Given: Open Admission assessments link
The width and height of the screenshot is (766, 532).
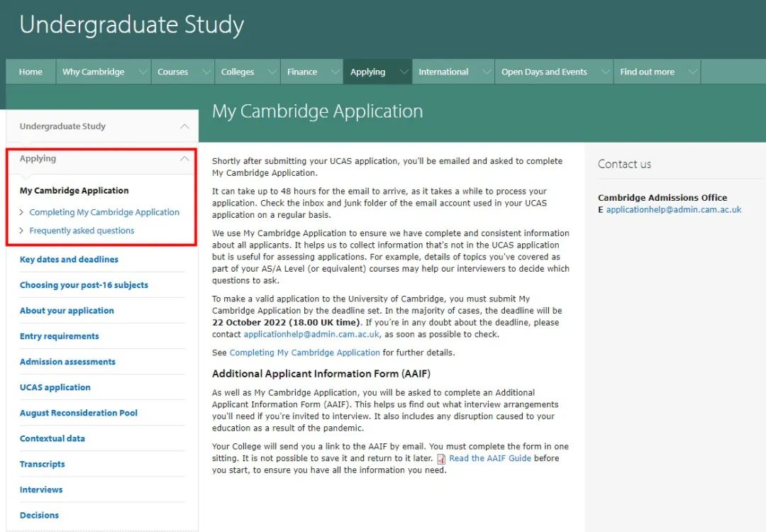Looking at the screenshot, I should click(67, 362).
